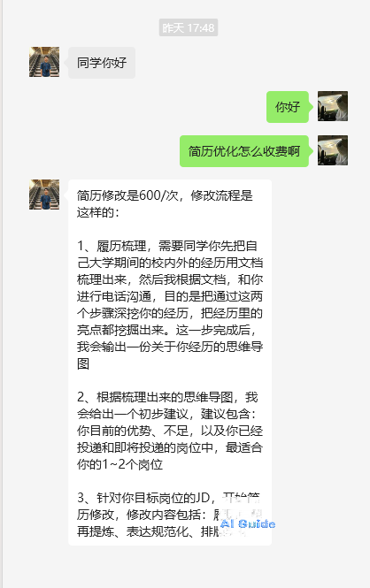Viewport: 370px width, 588px height.
Task: Click the "昨天 17:48" timestamp label
Action: coord(189,27)
